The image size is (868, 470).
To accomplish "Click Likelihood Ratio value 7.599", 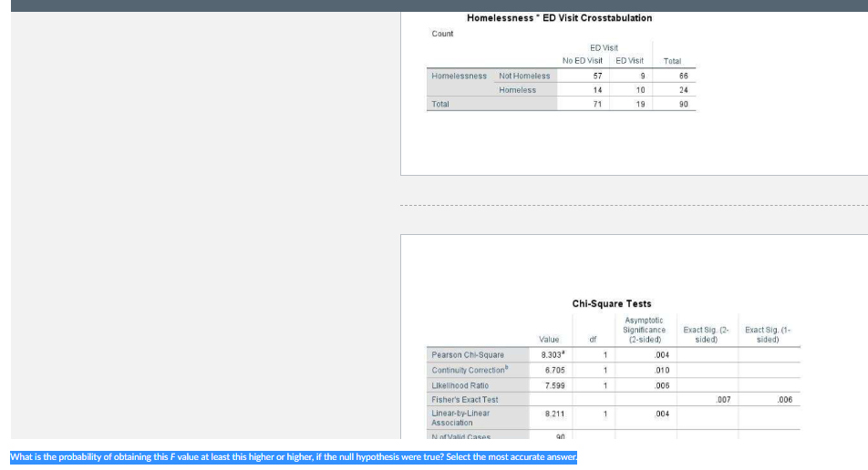I will click(x=554, y=385).
